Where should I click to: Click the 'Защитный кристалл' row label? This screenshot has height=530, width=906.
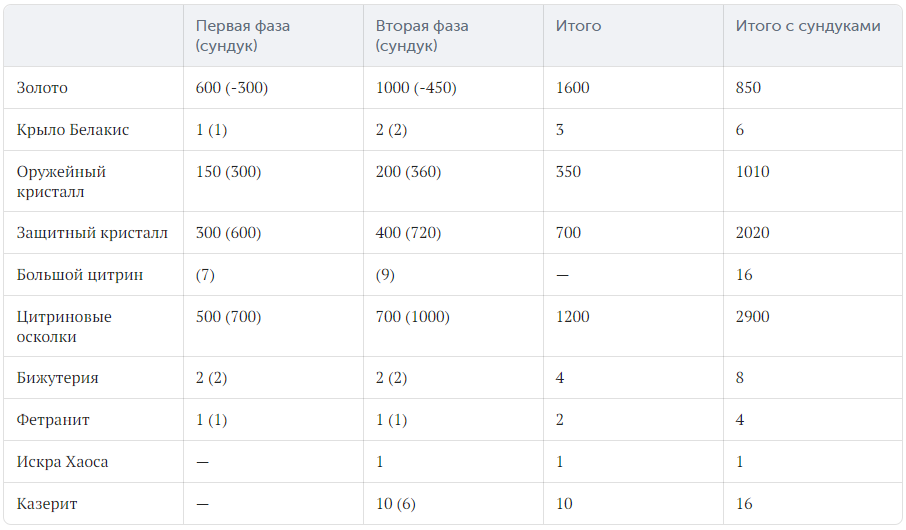click(x=92, y=233)
